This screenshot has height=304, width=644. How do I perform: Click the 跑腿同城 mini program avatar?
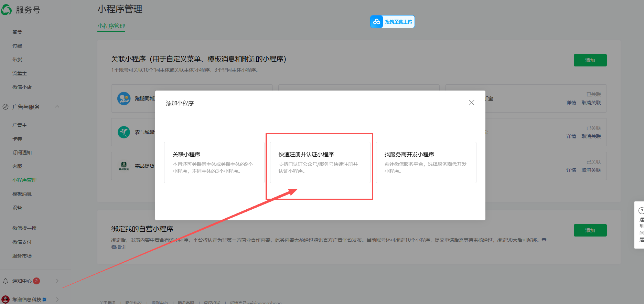point(124,98)
